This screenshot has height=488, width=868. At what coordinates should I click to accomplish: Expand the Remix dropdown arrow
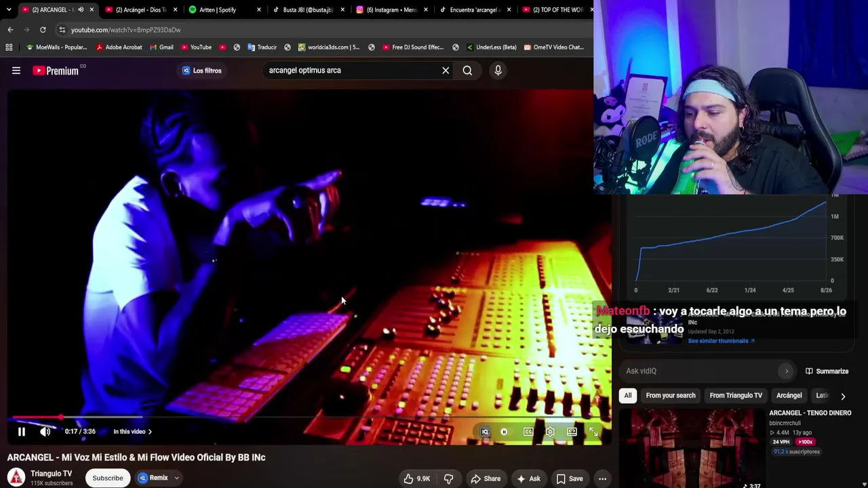click(x=176, y=478)
